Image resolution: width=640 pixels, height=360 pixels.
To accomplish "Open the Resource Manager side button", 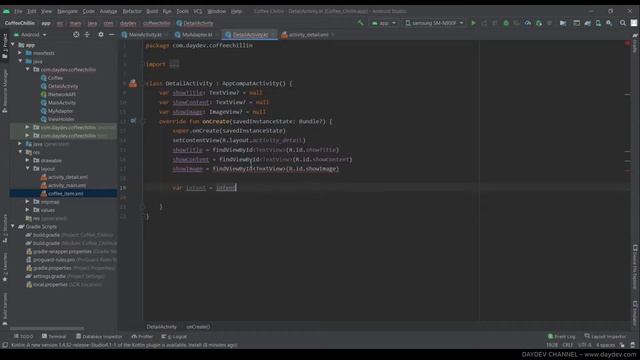I will [4, 91].
